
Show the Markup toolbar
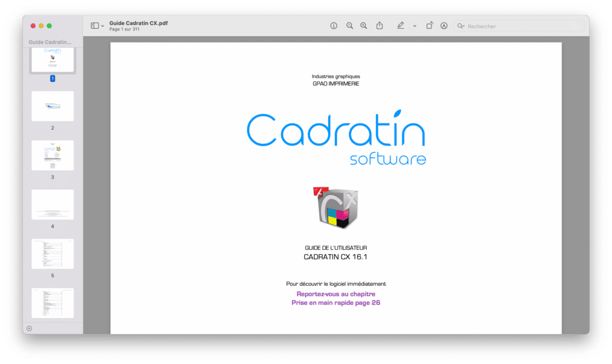[x=444, y=26]
